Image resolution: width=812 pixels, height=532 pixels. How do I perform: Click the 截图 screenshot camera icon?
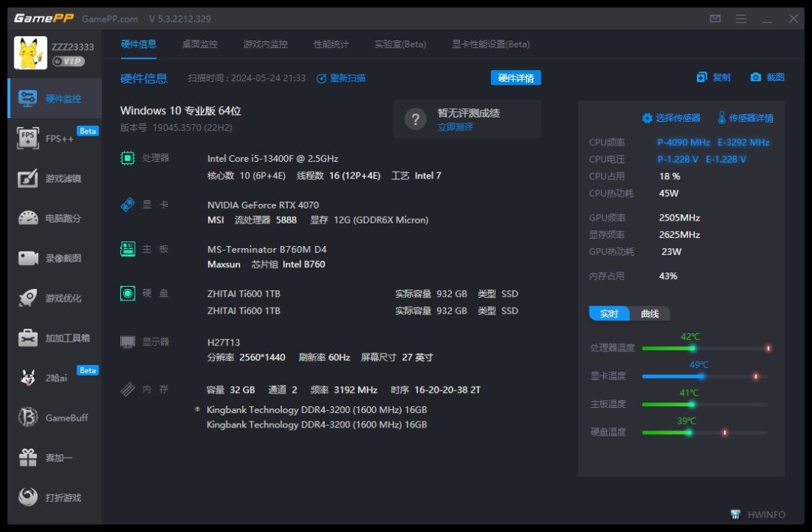coord(756,78)
